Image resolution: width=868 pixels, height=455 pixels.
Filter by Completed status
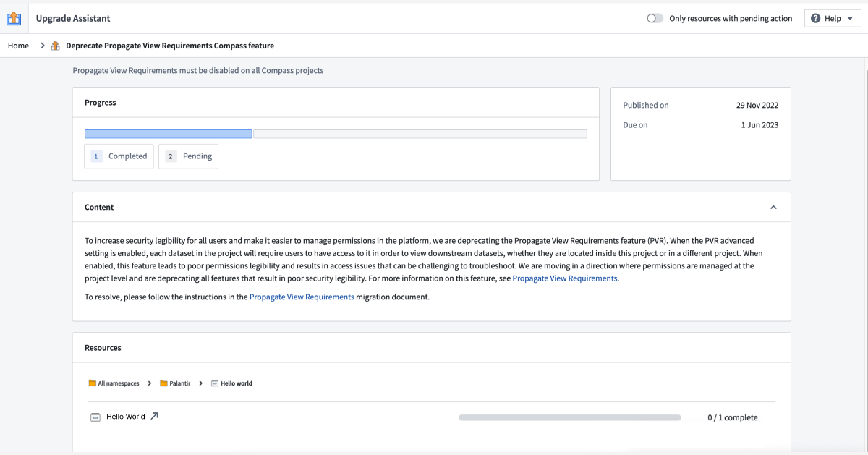pos(119,156)
